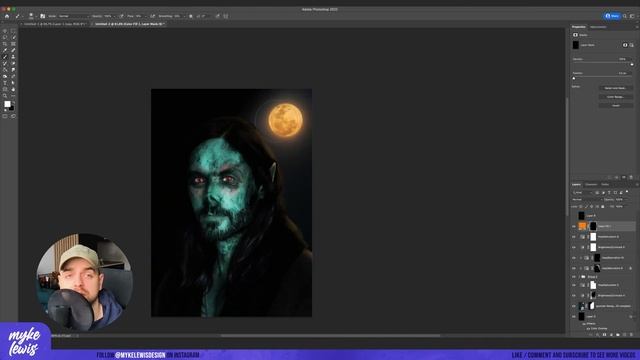Screen dimensions: 640x360
Task: Swap foreground and background colors
Action: point(13,102)
